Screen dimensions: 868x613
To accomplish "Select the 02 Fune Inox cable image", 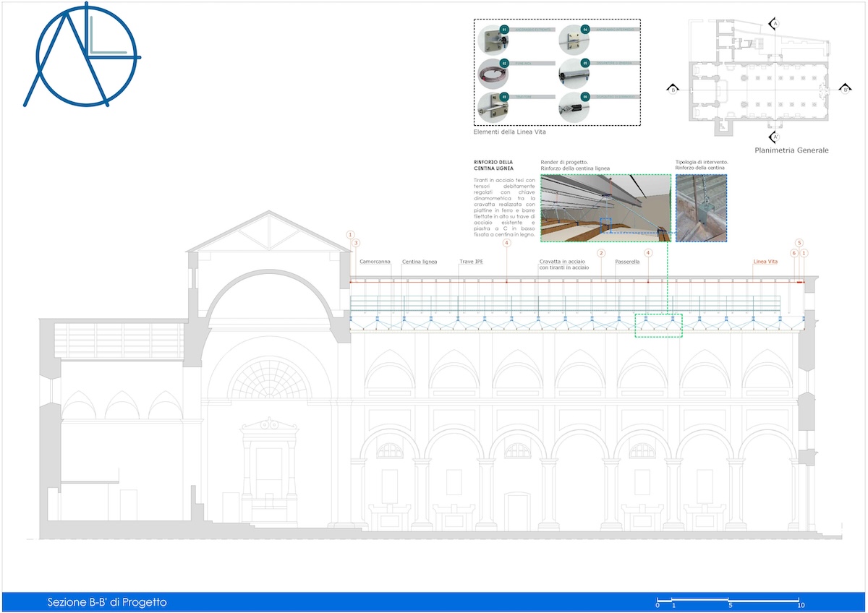I will pyautogui.click(x=493, y=74).
